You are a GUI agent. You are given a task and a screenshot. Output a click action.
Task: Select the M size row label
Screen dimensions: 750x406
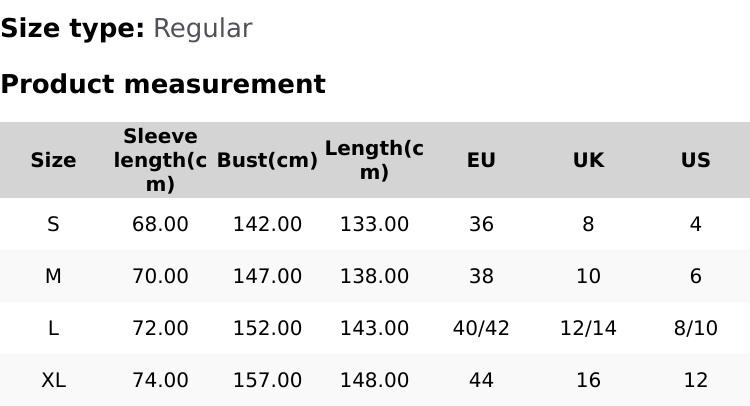(53, 276)
